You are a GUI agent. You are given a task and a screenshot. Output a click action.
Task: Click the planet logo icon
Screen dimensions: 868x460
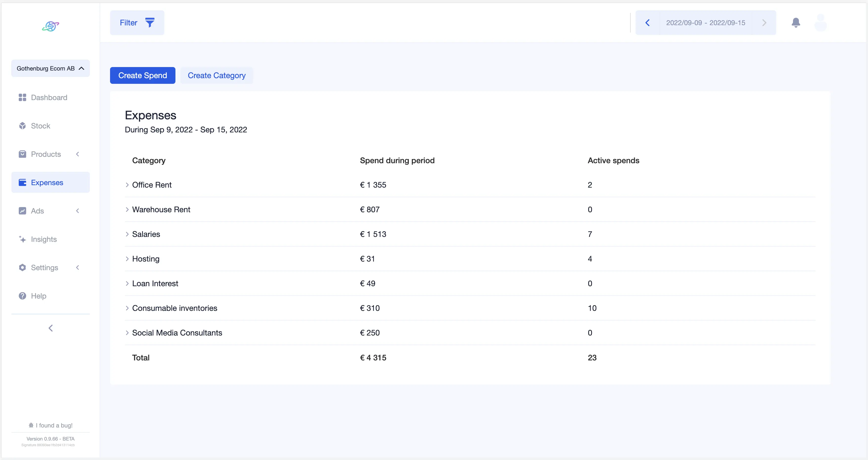[x=51, y=26]
